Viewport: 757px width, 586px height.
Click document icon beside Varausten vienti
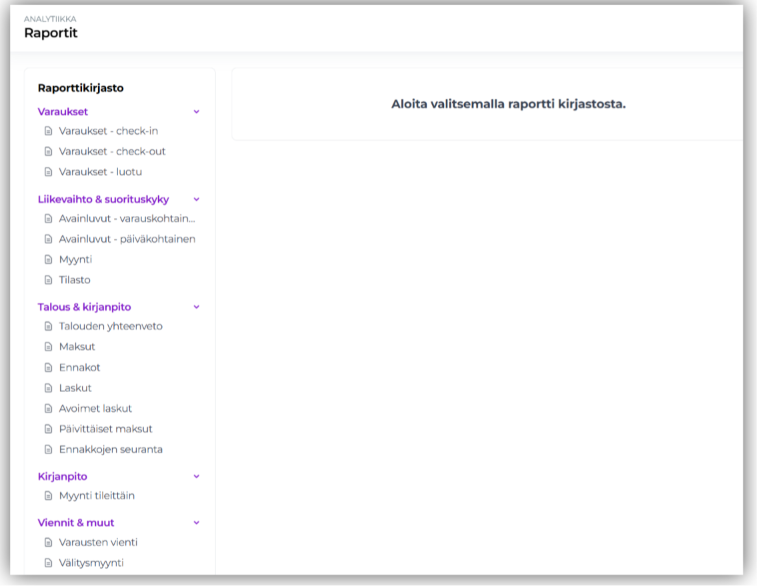coord(48,542)
